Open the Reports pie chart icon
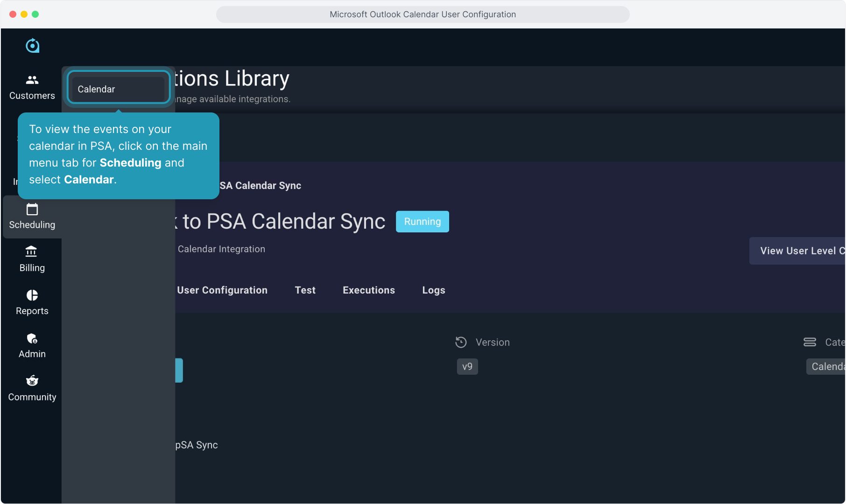 32,295
